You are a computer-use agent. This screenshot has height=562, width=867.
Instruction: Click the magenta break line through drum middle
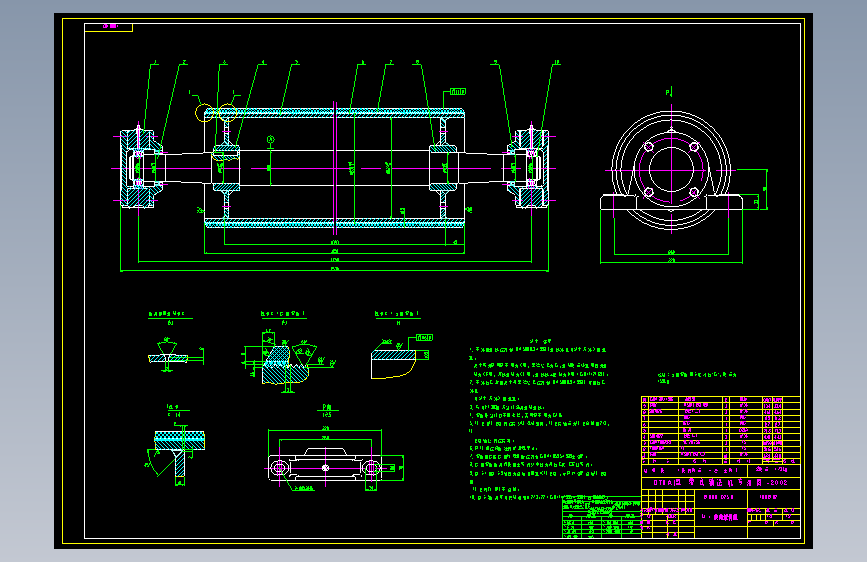tap(335, 168)
